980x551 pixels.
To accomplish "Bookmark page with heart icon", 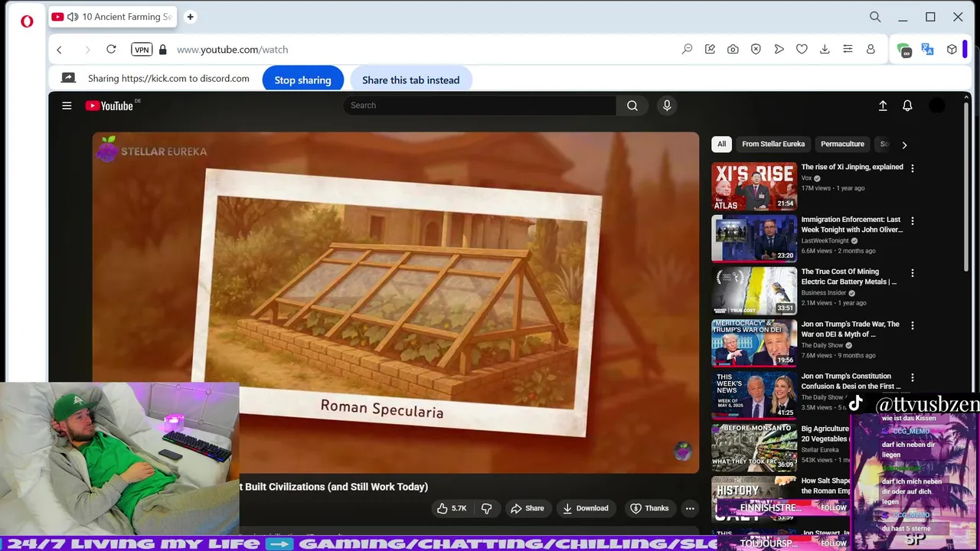I will pyautogui.click(x=802, y=49).
